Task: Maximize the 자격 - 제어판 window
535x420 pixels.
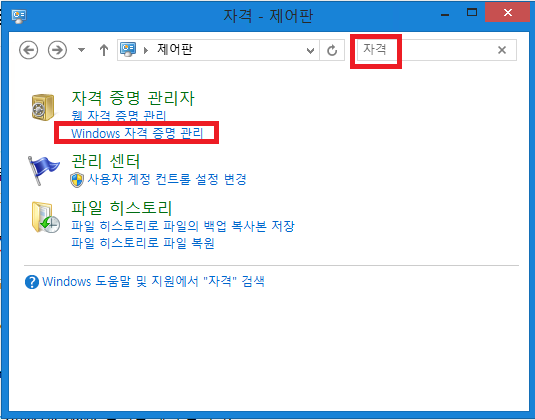Action: [472, 13]
